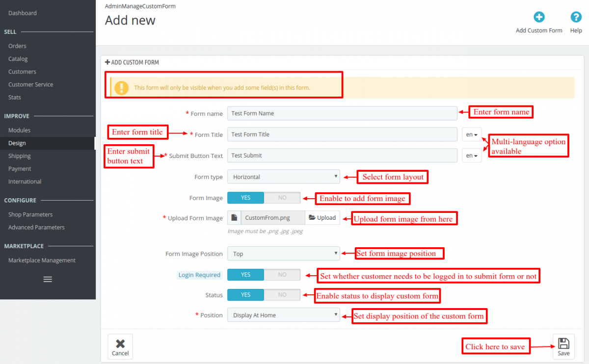This screenshot has height=364, width=589.
Task: Open the Catalog menu item
Action: click(18, 59)
